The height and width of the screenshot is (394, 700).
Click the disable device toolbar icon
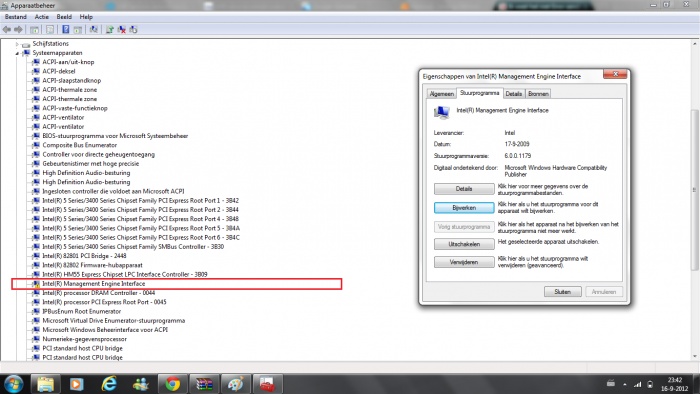point(133,29)
